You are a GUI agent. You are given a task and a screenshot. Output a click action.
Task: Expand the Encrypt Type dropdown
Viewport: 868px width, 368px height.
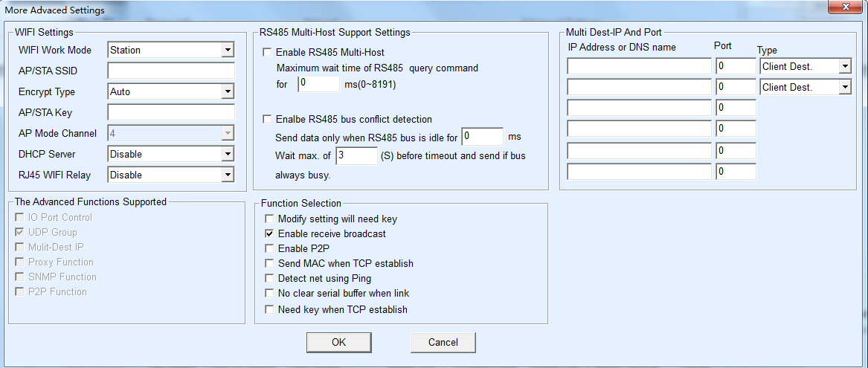(x=228, y=92)
